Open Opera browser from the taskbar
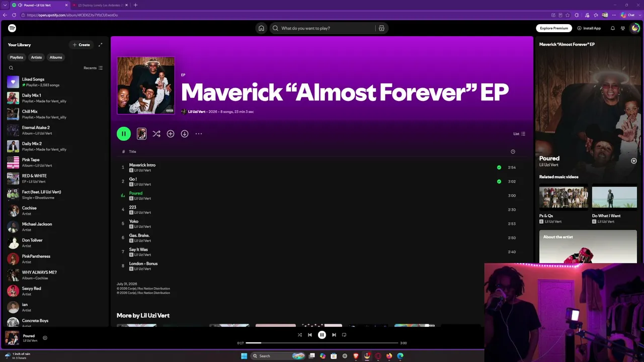644x362 pixels. (378, 356)
